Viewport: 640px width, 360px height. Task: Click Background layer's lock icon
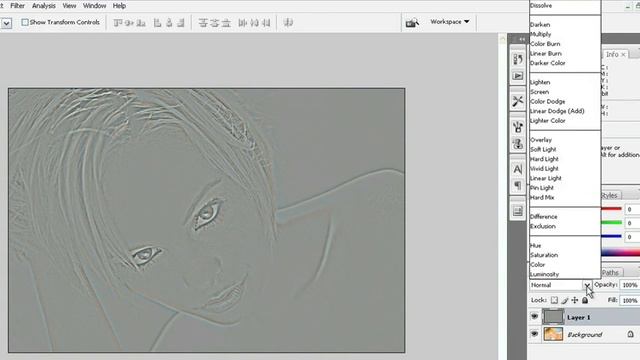click(631, 334)
